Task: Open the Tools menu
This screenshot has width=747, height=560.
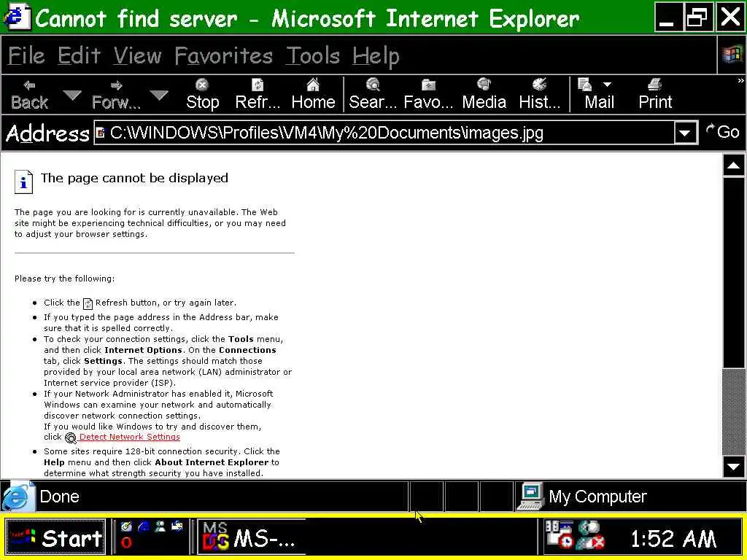Action: pos(313,56)
